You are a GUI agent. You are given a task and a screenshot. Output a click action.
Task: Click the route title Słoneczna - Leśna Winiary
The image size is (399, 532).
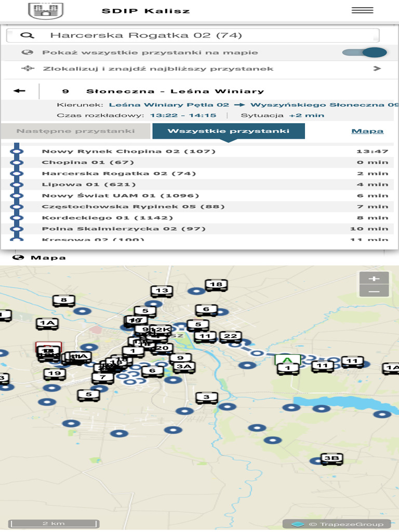pyautogui.click(x=175, y=91)
